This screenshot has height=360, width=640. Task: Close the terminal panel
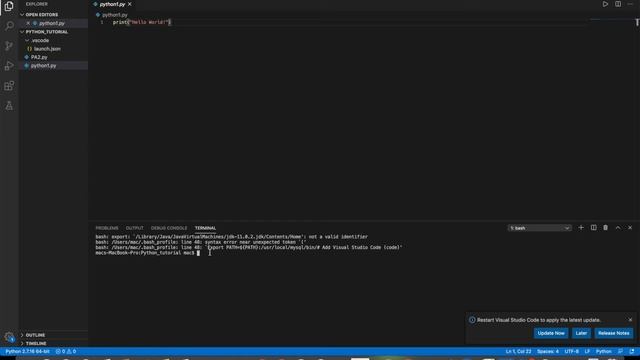pos(630,228)
